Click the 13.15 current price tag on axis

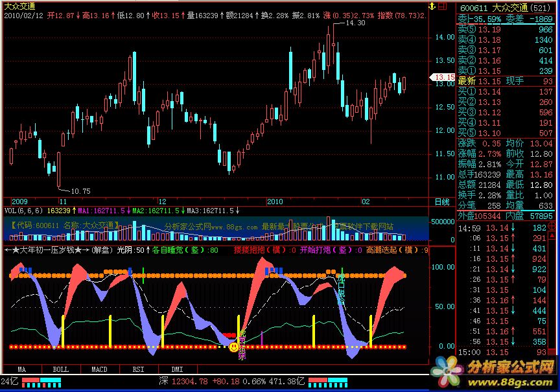(444, 77)
